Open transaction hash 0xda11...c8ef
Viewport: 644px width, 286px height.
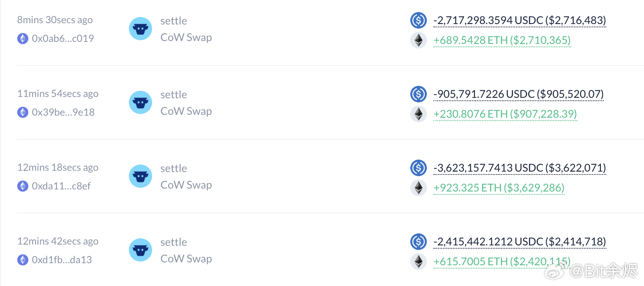[61, 186]
